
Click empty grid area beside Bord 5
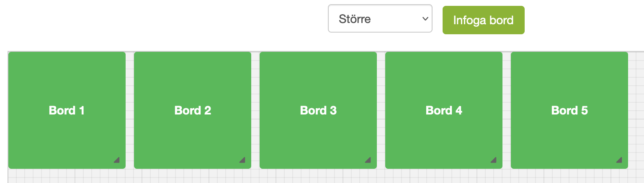coord(636,110)
